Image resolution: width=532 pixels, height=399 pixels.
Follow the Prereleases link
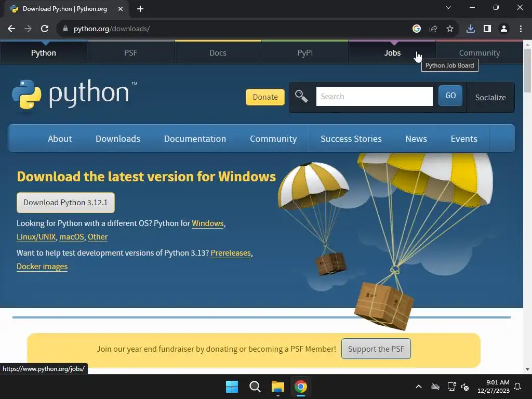pyautogui.click(x=231, y=253)
